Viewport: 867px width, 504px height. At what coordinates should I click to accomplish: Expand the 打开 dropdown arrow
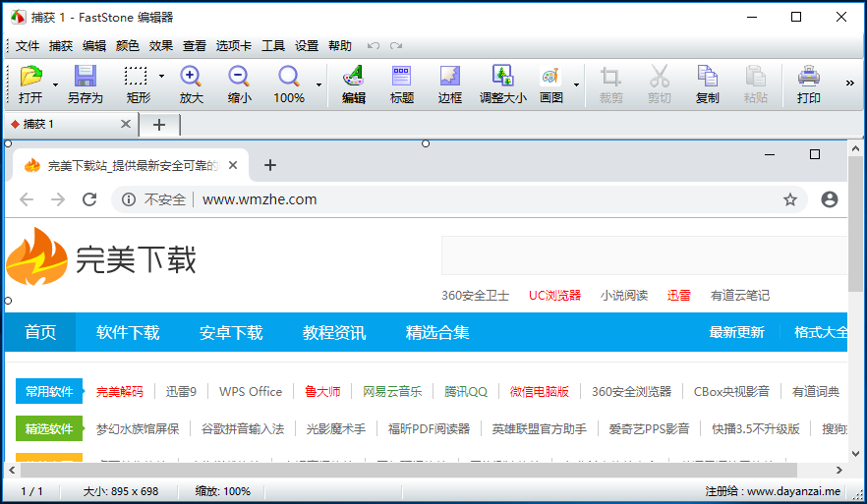coord(55,85)
